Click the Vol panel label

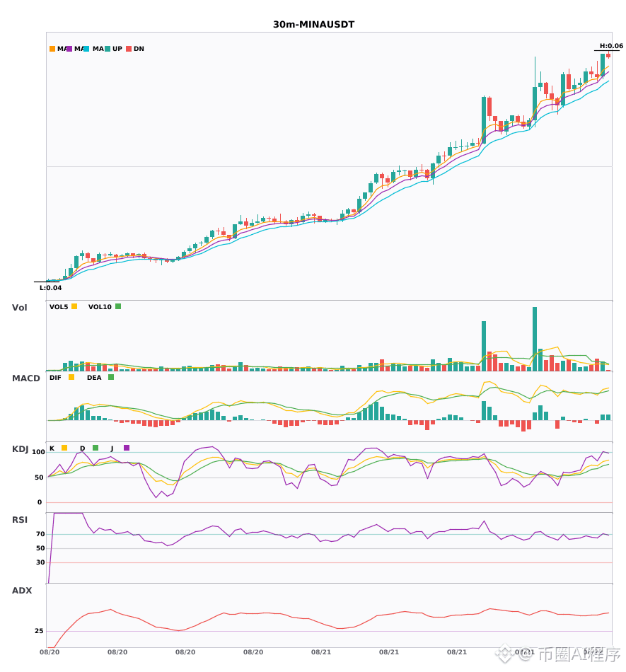19,308
